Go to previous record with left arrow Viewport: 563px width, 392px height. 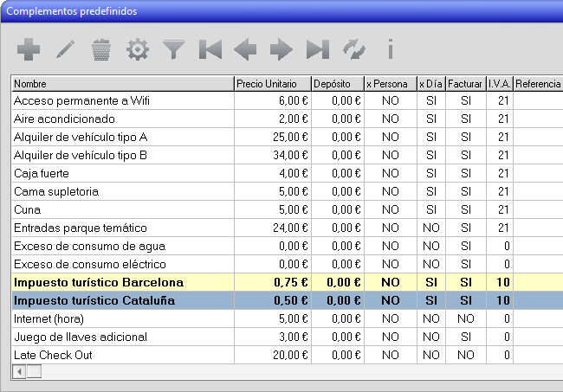(x=246, y=50)
